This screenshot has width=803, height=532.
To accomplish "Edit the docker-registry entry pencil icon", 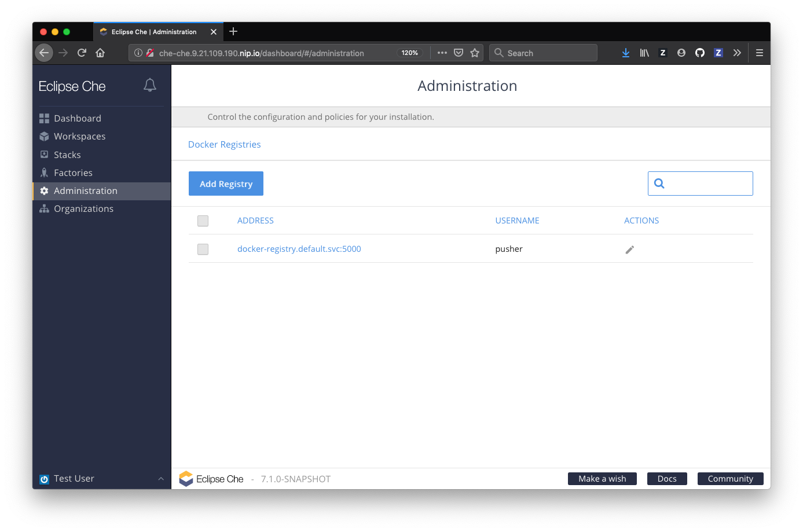I will click(630, 250).
